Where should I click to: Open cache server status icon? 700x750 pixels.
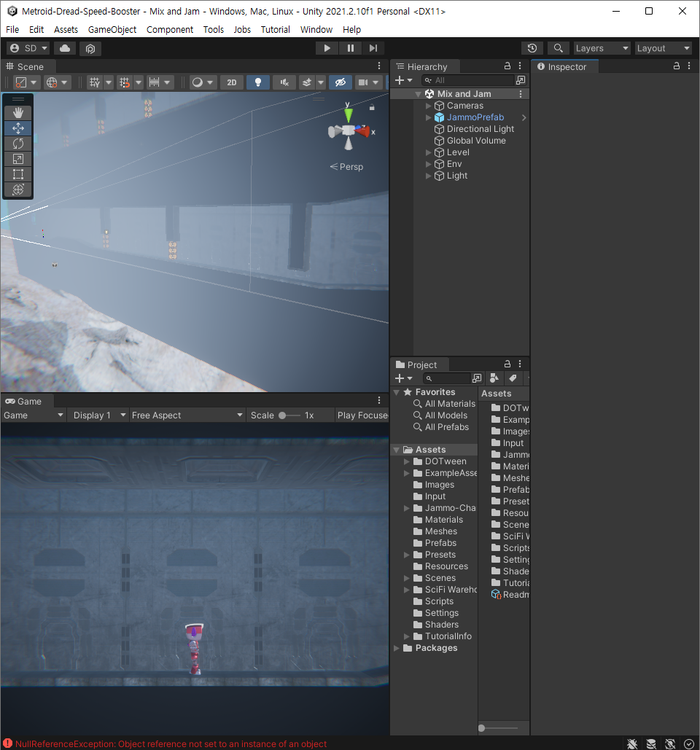[651, 743]
